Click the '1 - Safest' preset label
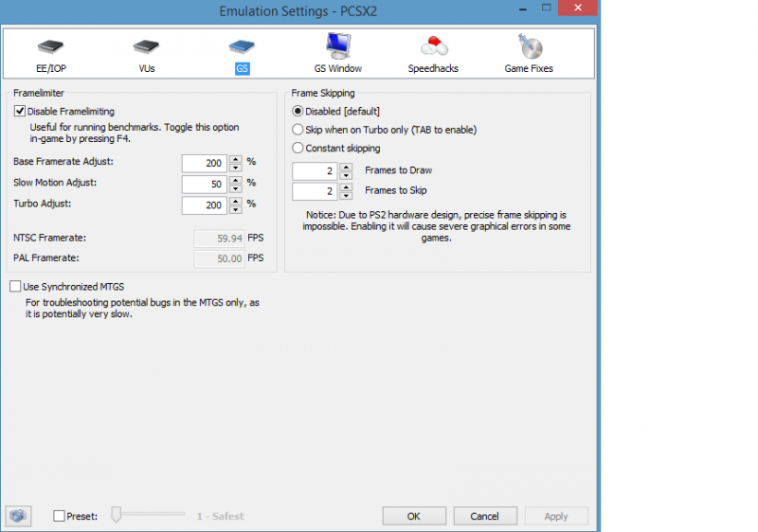 pos(220,516)
